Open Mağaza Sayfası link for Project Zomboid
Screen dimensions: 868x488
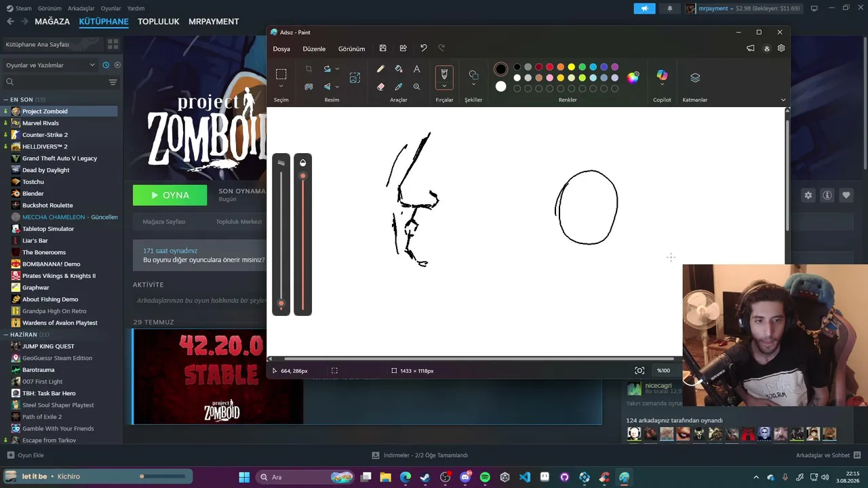pos(163,222)
